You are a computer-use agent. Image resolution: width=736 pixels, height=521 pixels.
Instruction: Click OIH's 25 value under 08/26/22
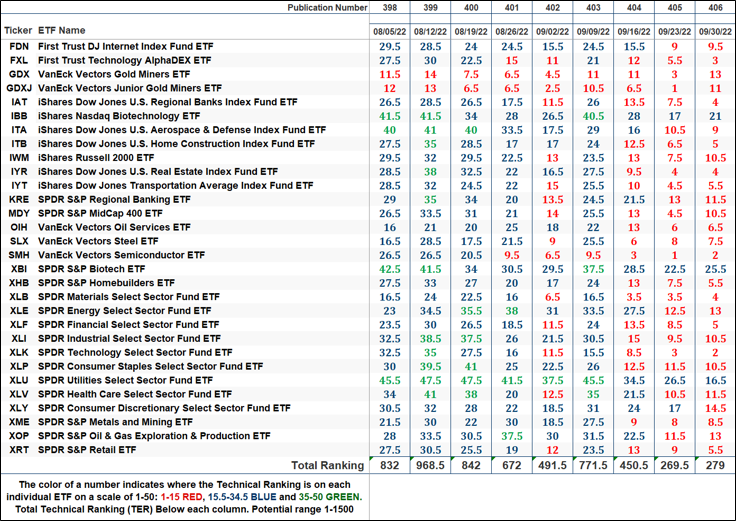512,228
